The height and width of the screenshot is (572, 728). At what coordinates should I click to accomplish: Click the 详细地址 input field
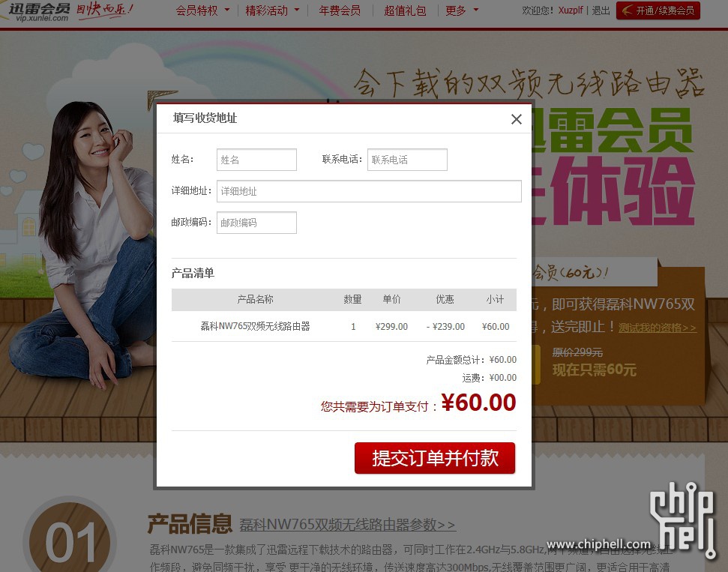369,191
